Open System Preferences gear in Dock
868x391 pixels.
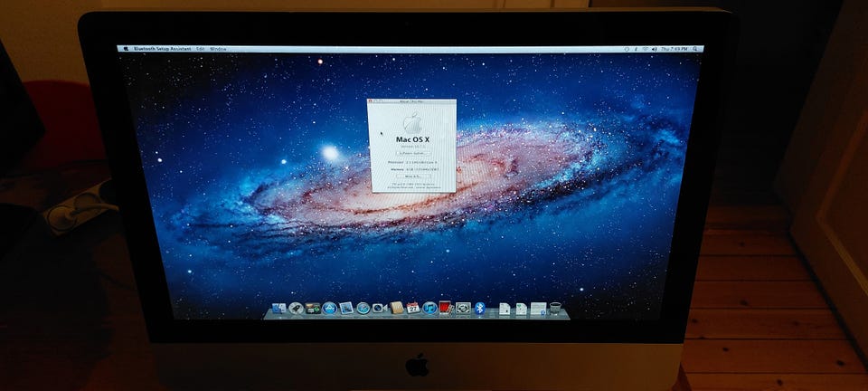click(463, 308)
